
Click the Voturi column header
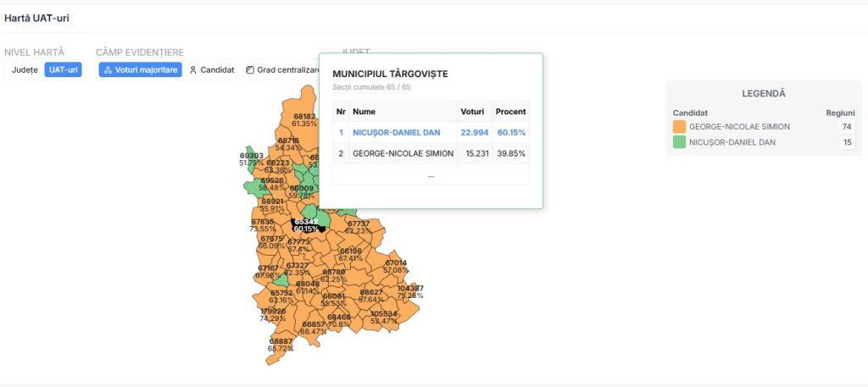[472, 112]
